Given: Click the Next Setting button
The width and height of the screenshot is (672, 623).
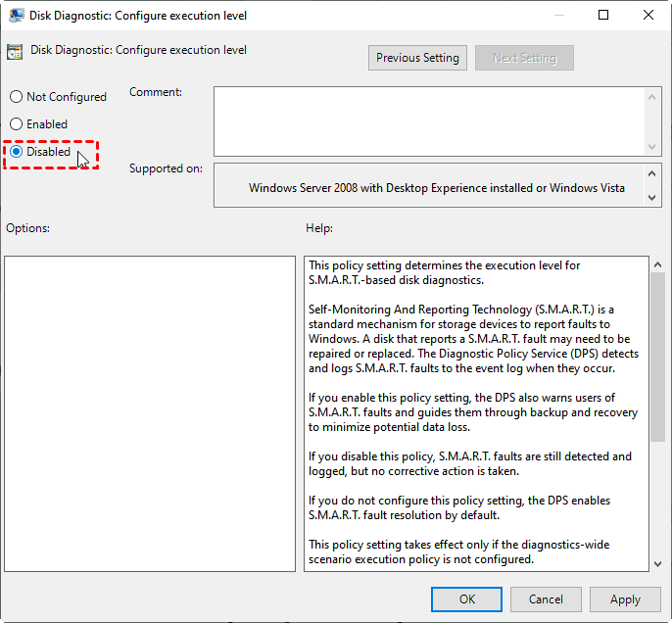Looking at the screenshot, I should coord(524,58).
